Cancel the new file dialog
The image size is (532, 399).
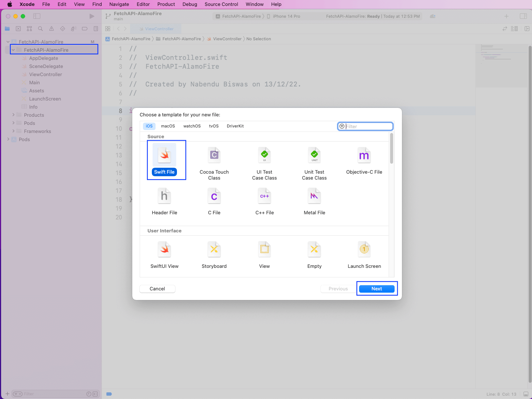(157, 289)
